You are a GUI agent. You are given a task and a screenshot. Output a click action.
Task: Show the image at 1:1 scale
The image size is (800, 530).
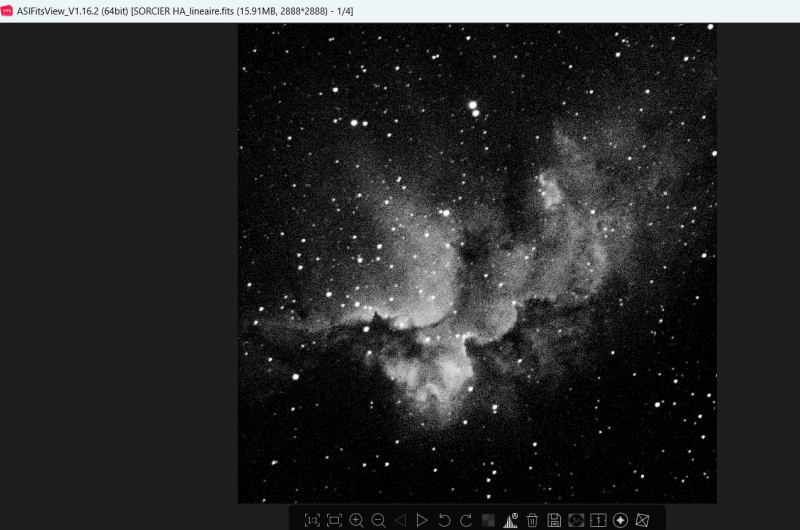pos(312,520)
